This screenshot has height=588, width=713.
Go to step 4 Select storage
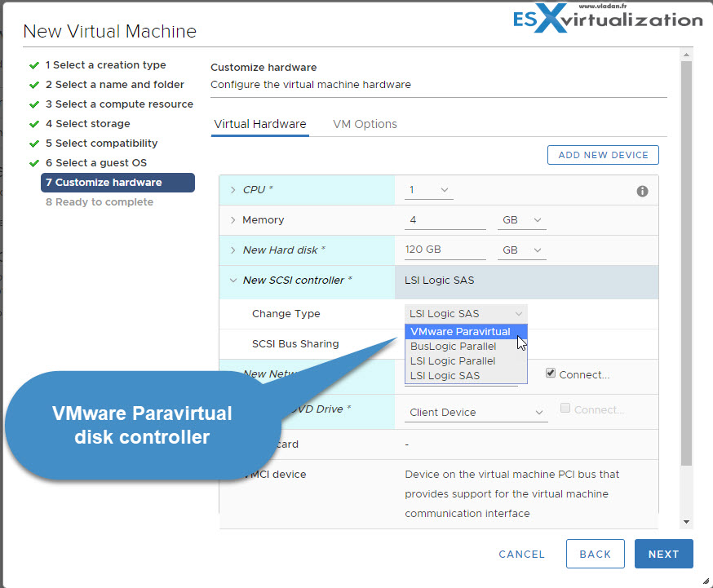pyautogui.click(x=88, y=124)
